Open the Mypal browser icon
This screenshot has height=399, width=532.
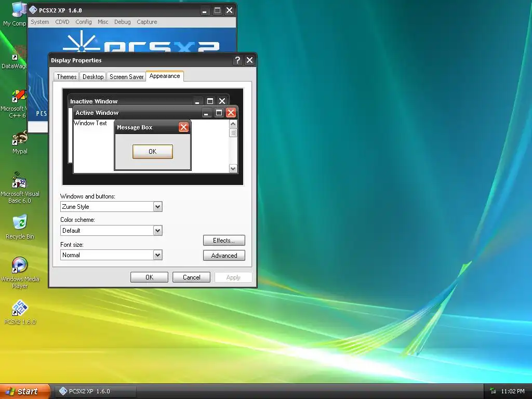20,142
